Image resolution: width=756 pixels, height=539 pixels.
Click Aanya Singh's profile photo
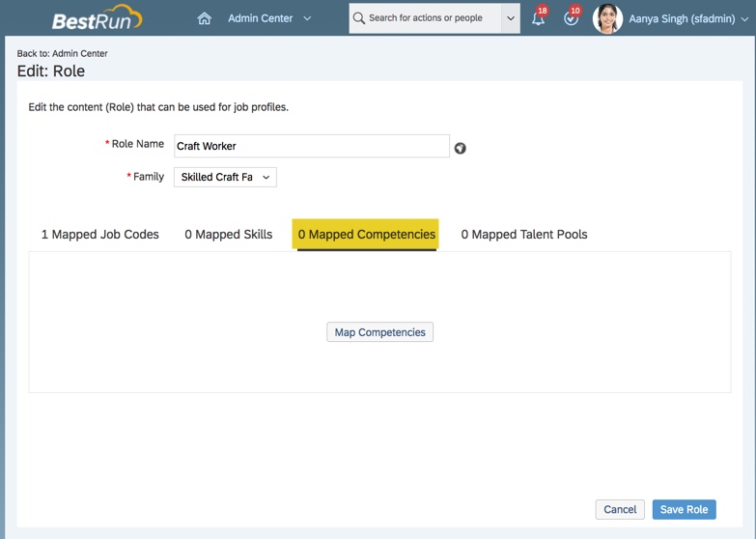[x=607, y=18]
